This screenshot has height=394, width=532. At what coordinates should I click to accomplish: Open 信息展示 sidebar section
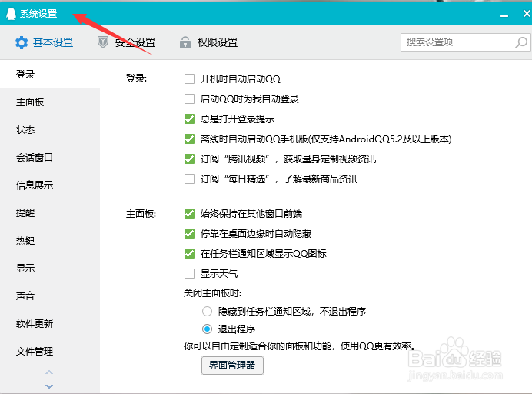[50, 185]
